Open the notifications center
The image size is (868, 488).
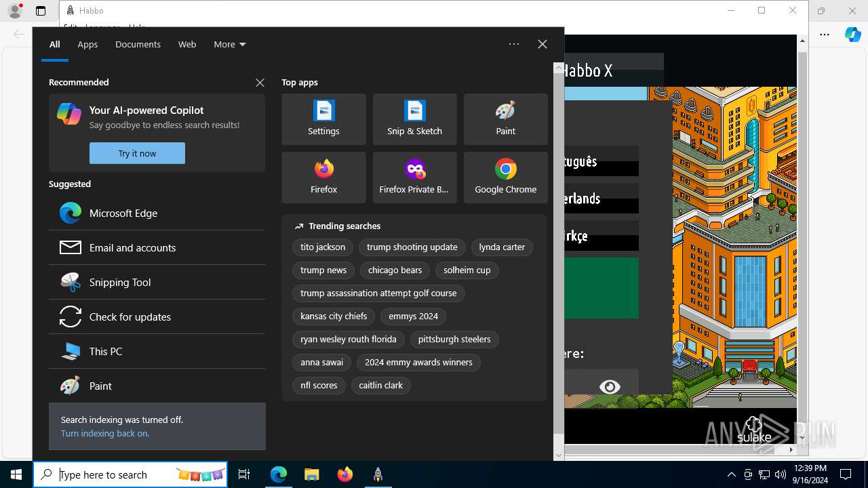pos(846,474)
